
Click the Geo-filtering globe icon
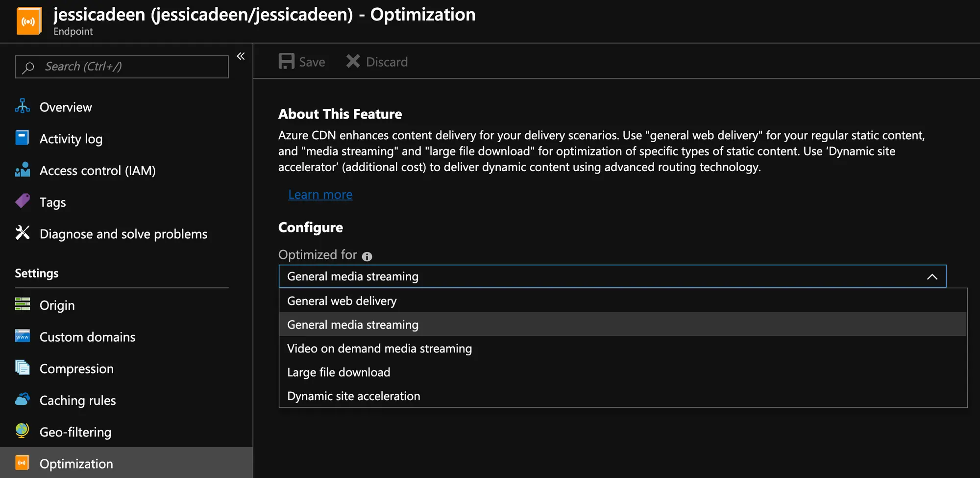(22, 430)
